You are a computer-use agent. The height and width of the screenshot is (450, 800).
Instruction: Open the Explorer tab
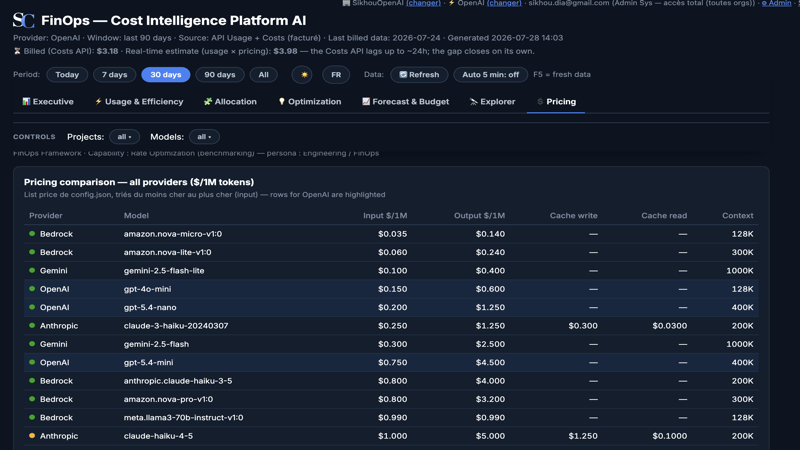point(492,102)
